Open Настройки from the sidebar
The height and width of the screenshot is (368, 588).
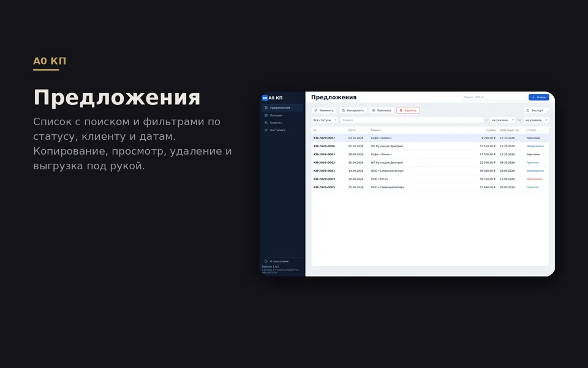[x=282, y=130]
